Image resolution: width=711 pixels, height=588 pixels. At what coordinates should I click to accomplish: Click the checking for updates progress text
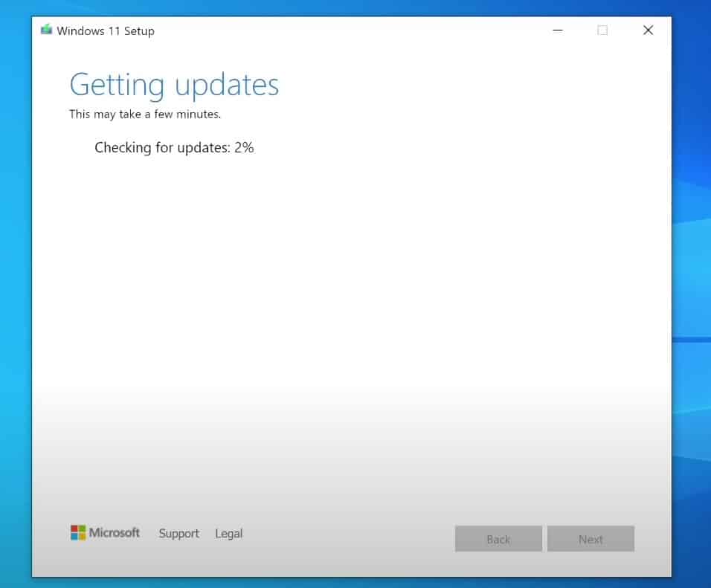[x=174, y=147]
